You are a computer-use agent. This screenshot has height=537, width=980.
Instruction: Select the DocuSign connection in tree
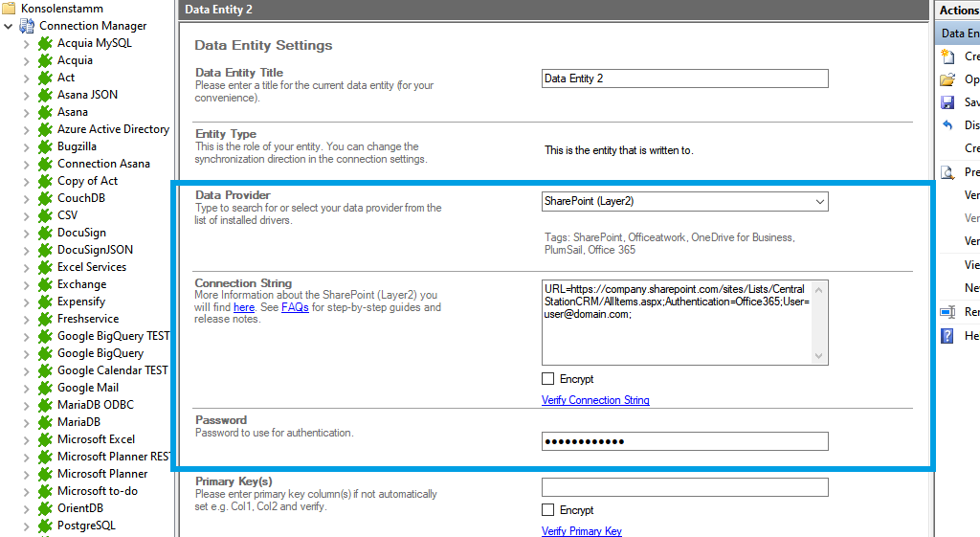[x=81, y=233]
